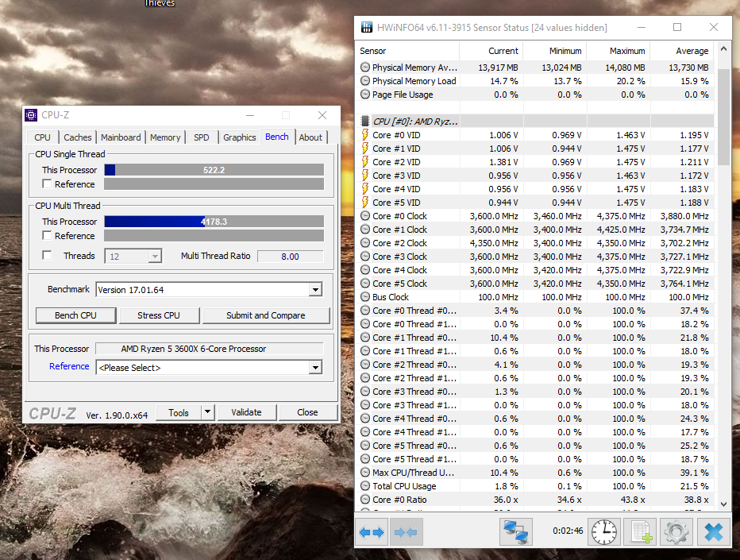740x560 pixels.
Task: Select the Physical Memory Available row
Action: [534, 68]
